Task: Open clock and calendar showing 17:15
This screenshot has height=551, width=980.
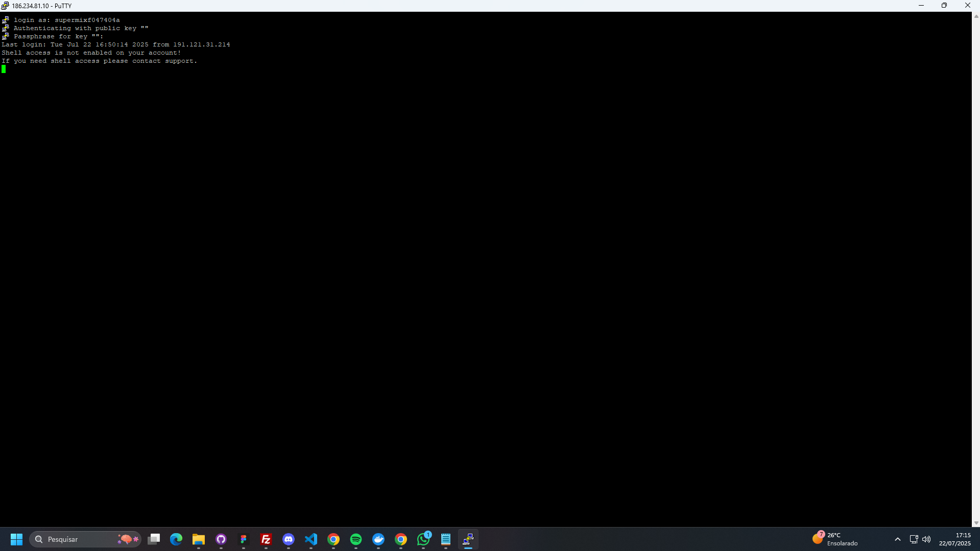Action: coord(954,539)
